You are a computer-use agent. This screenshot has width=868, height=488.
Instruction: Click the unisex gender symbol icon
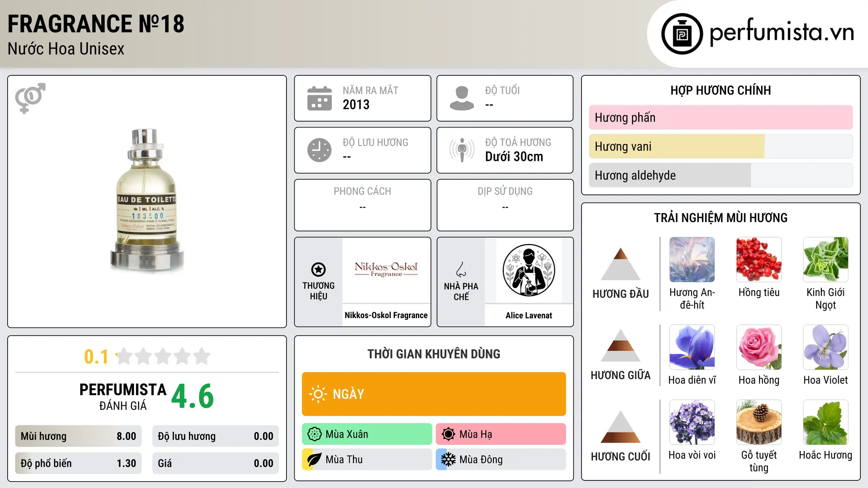tap(30, 98)
